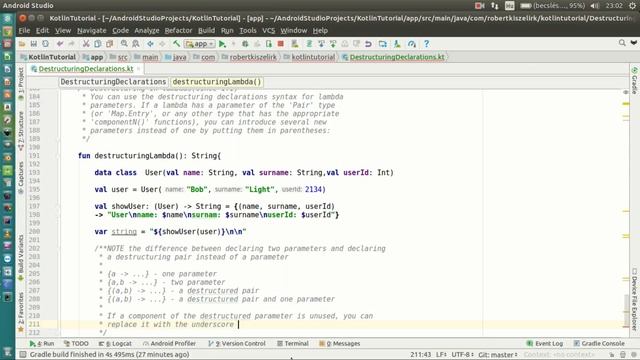The width and height of the screenshot is (640, 360).
Task: Click the DestructuringDeclarations structure breadcrumb
Action: tap(113, 82)
